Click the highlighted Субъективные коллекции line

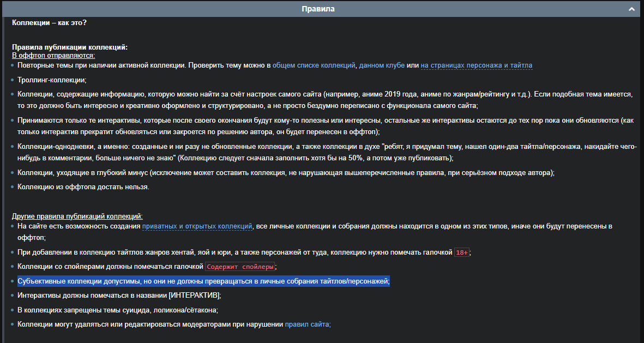coord(203,281)
